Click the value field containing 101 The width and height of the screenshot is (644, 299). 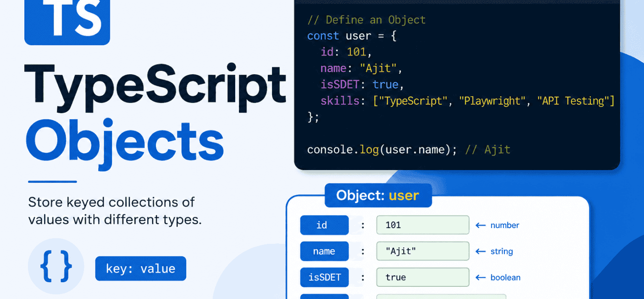[423, 225]
